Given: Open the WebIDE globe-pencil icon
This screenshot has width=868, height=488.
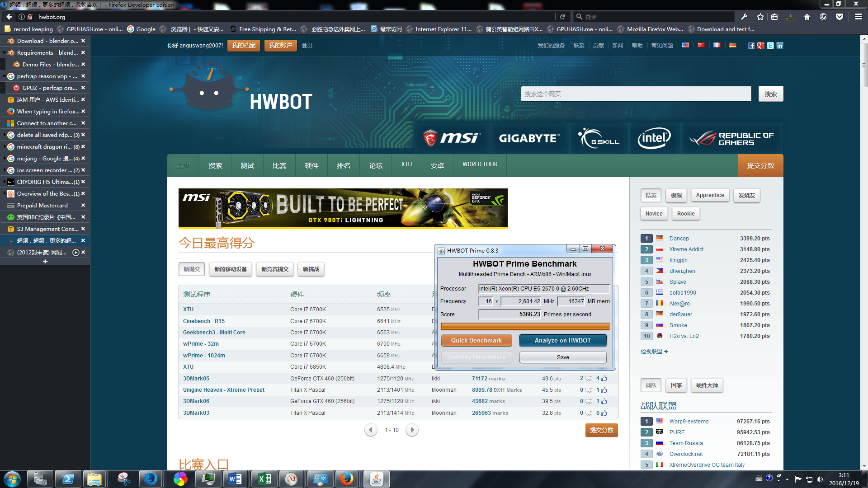Looking at the screenshot, I should pos(823,17).
